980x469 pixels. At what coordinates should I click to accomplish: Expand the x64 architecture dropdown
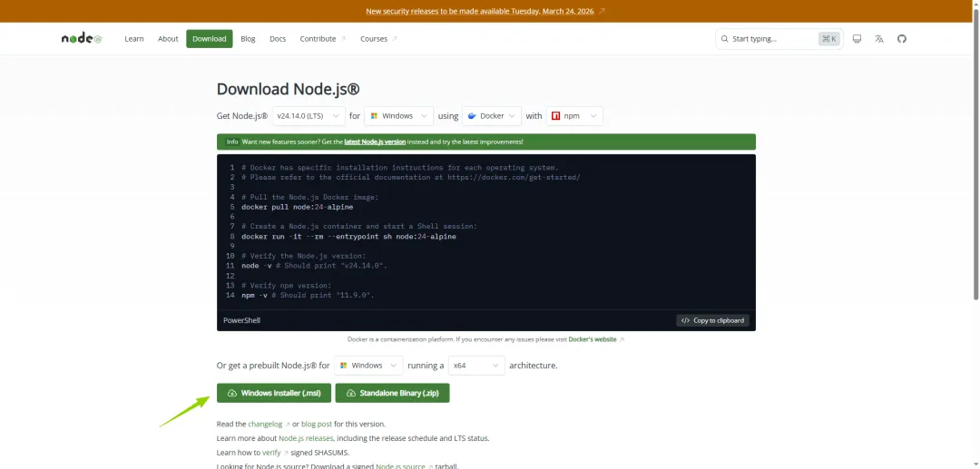tap(477, 366)
